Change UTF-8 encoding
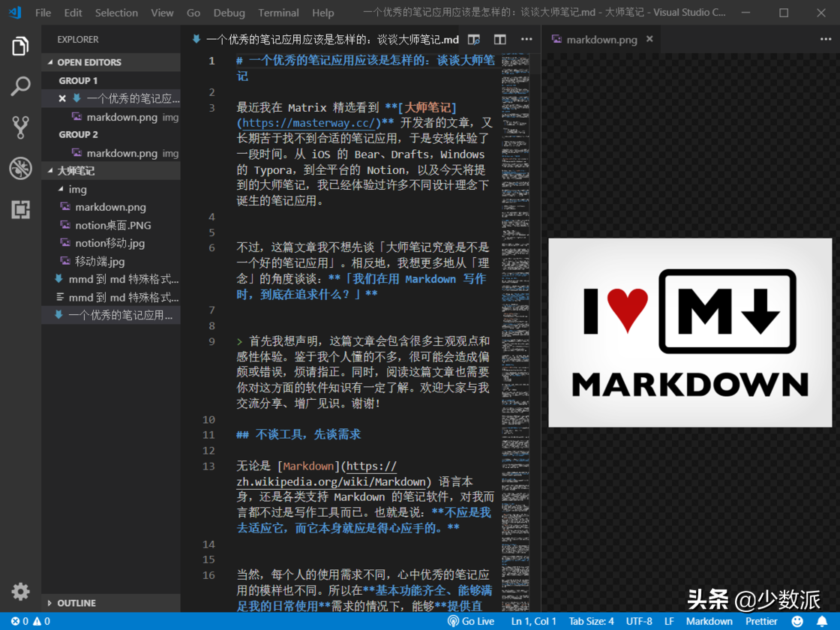 639,622
